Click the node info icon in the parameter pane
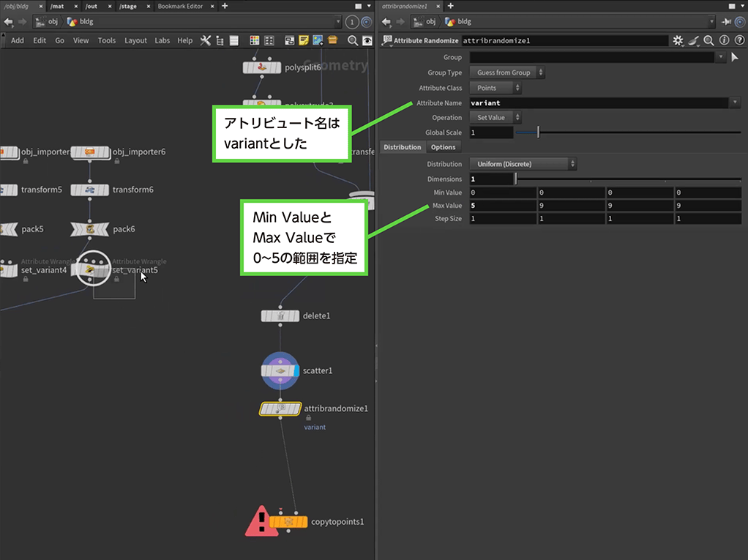This screenshot has width=748, height=560. (x=723, y=41)
